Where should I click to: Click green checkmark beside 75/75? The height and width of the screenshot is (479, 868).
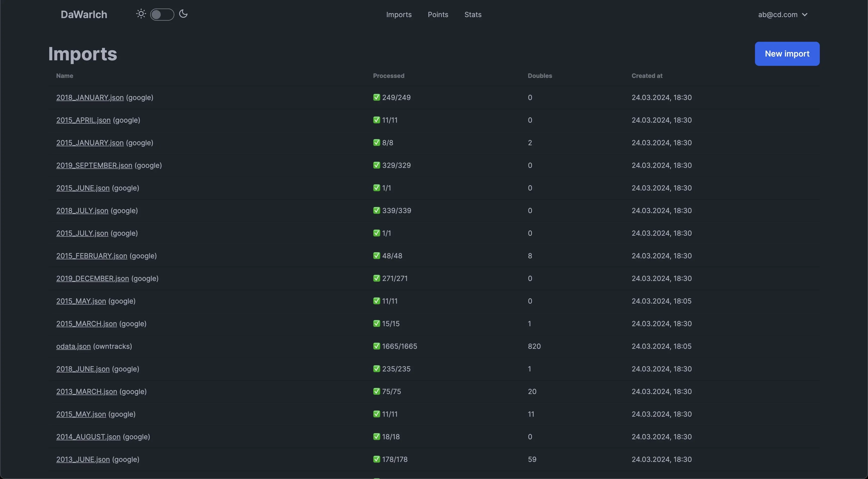[376, 391]
